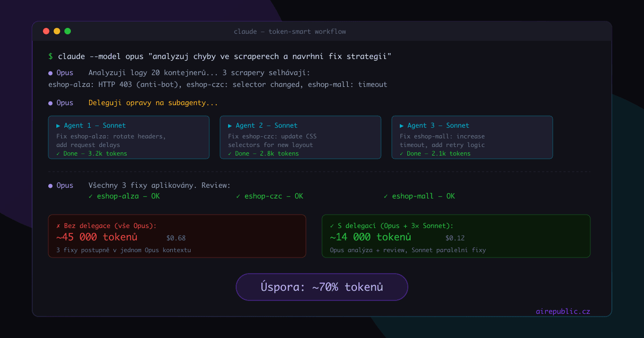644x338 pixels.
Task: Click the red cross icon near Bez delegace
Action: coord(58,225)
